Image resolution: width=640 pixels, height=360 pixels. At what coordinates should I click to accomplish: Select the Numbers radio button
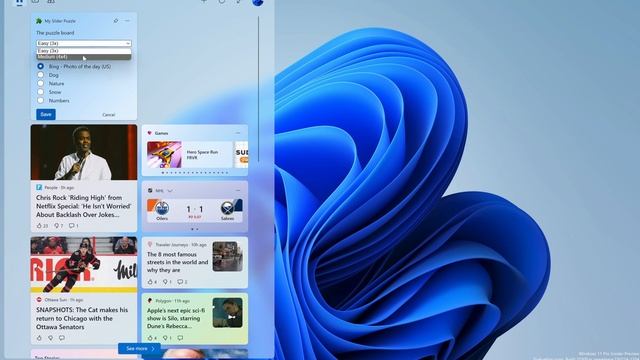coord(40,100)
